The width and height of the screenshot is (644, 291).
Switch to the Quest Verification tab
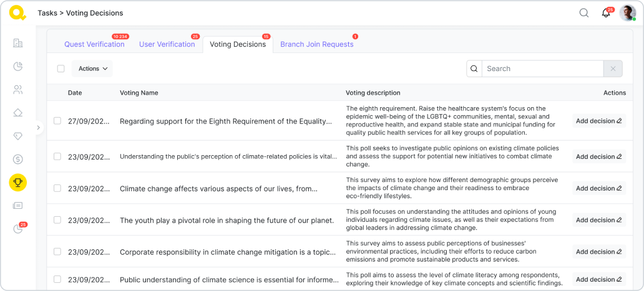94,44
